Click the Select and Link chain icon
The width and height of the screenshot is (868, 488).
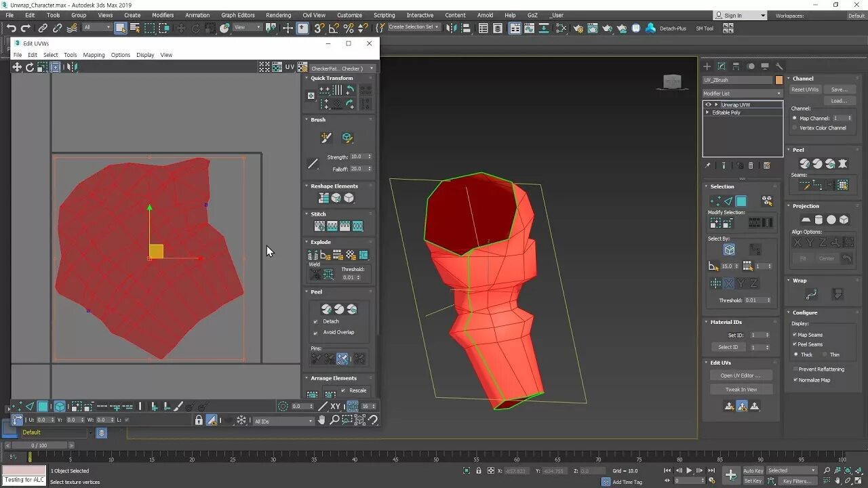(43, 28)
